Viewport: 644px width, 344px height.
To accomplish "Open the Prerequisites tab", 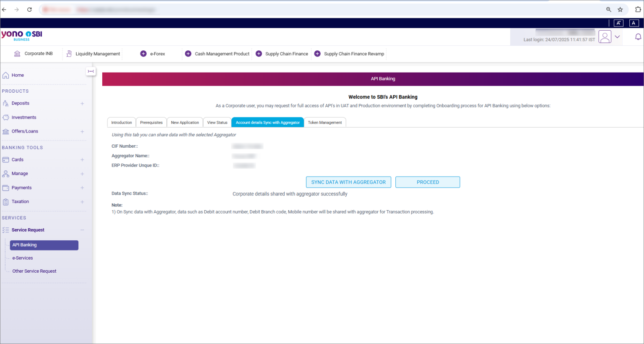I will tap(151, 122).
